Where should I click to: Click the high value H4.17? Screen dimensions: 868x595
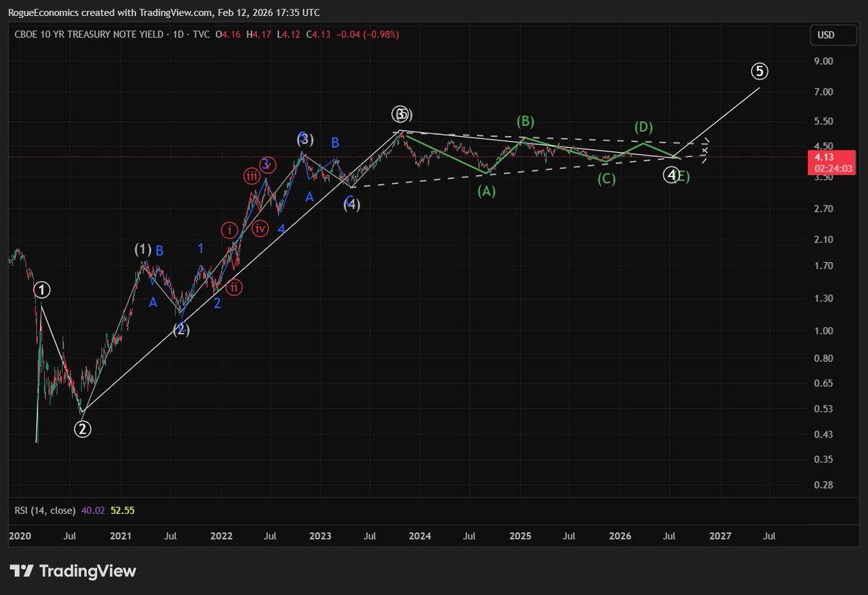coord(258,35)
